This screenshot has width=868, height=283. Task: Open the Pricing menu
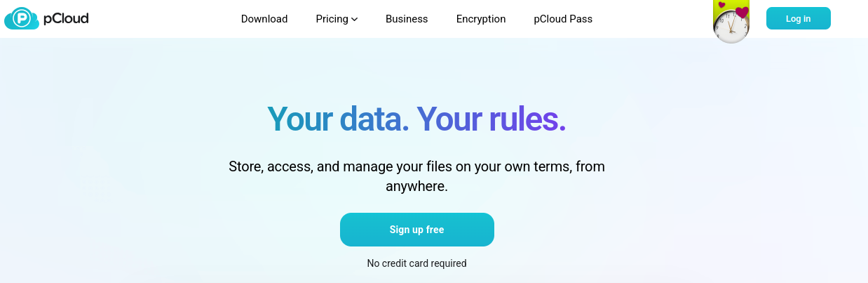coord(332,19)
